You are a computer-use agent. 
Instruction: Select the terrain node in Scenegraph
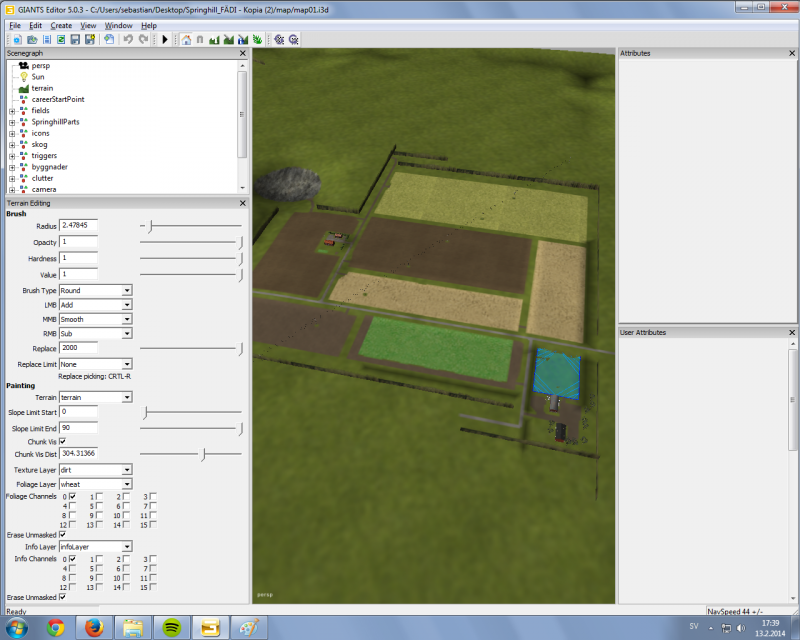click(42, 88)
